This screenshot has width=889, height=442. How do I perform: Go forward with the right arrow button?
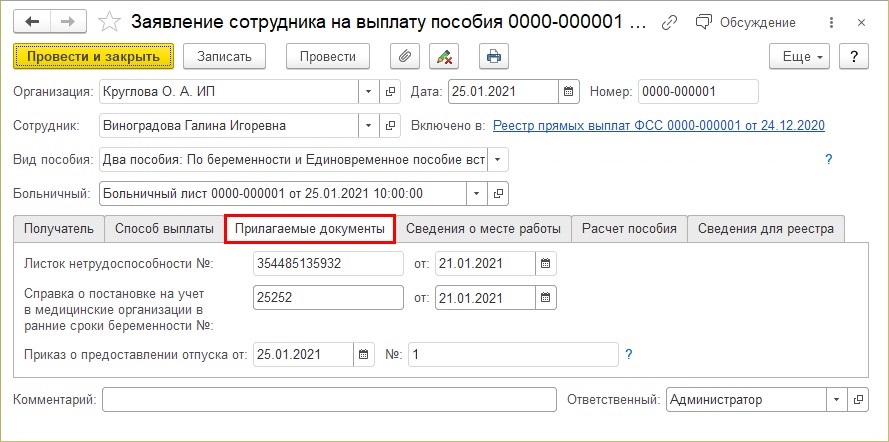coord(68,22)
